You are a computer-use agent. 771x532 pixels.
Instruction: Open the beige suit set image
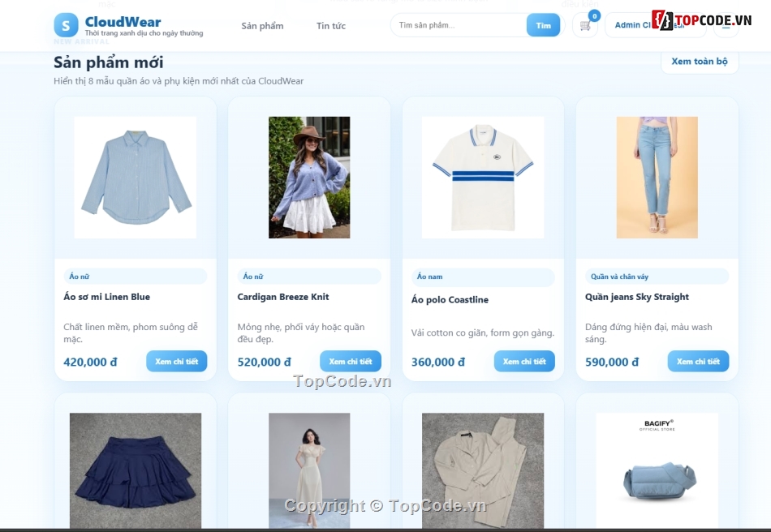click(x=483, y=470)
